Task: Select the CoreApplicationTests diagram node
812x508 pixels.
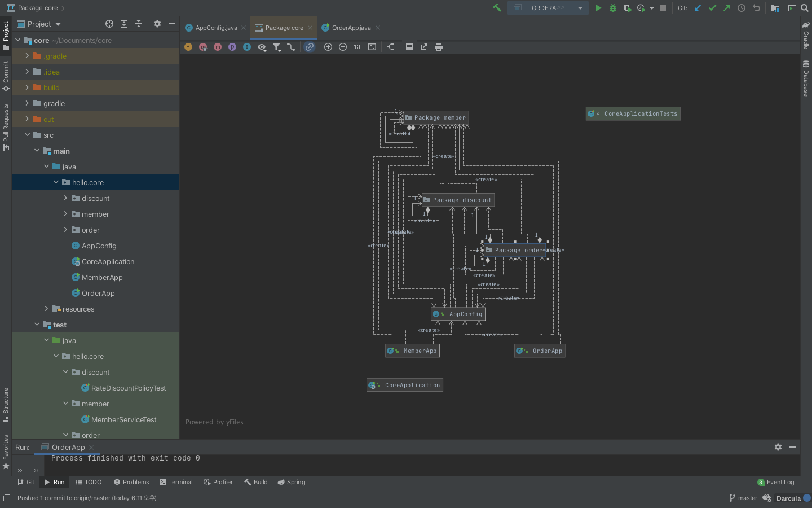Action: click(633, 113)
